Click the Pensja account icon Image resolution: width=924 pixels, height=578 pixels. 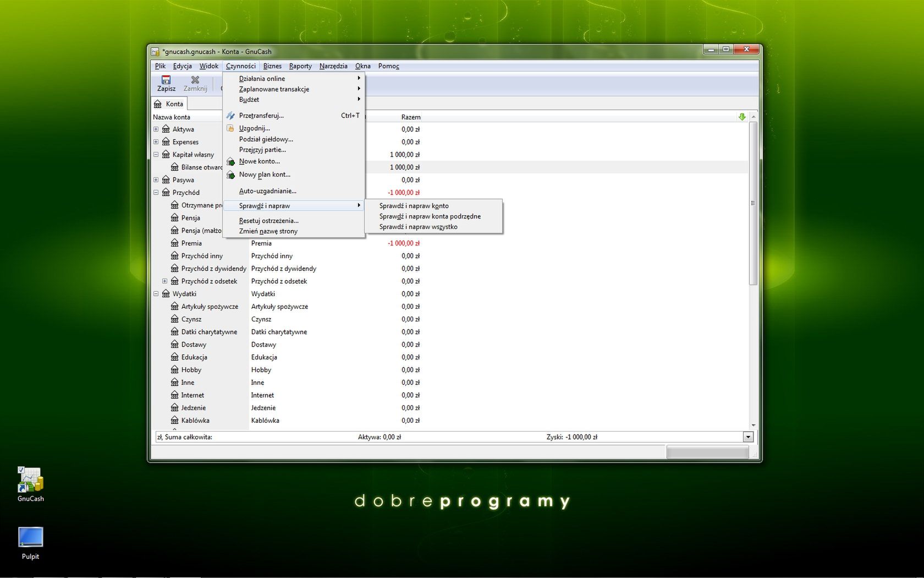coord(175,217)
